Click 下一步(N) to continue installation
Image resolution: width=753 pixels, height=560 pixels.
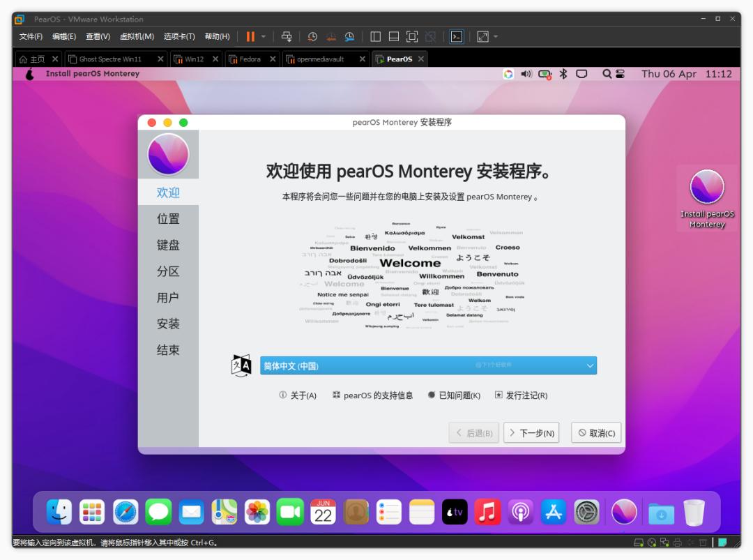531,432
